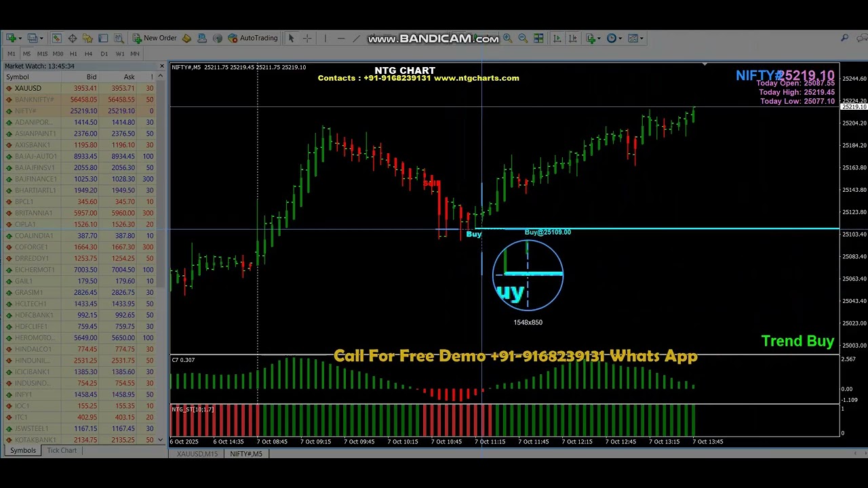Select the vertical line drawing tool
Viewport: 868px width, 488px height.
click(x=325, y=38)
